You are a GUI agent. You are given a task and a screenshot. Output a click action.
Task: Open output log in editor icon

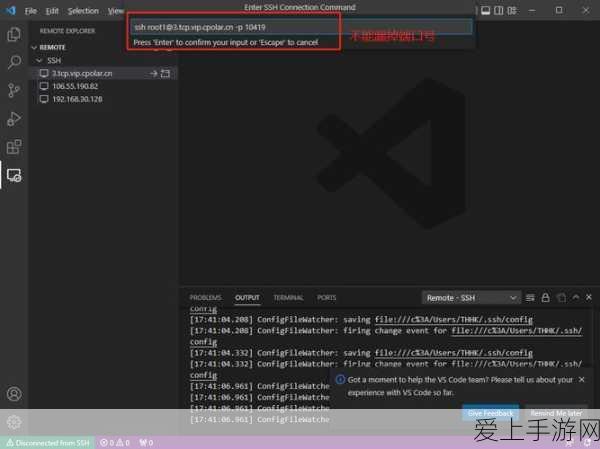(x=561, y=297)
